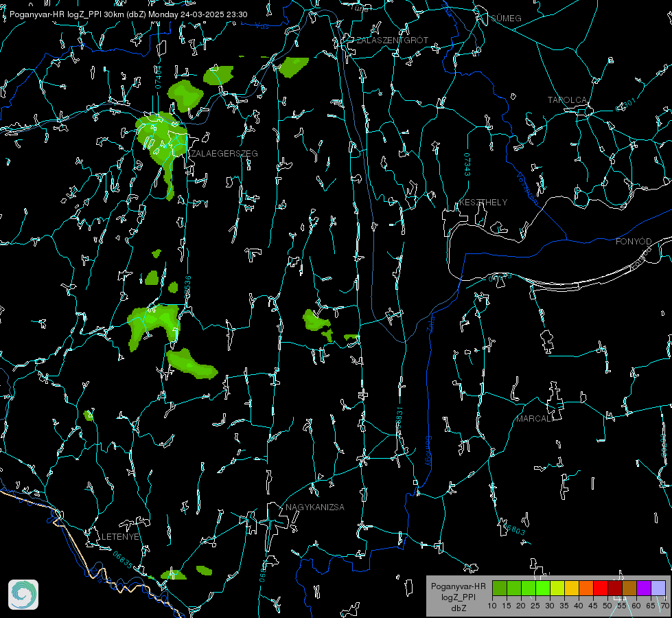Select the 35–40 dBZ yellow swatch
Viewport: 672px width, 618px height.
click(572, 588)
